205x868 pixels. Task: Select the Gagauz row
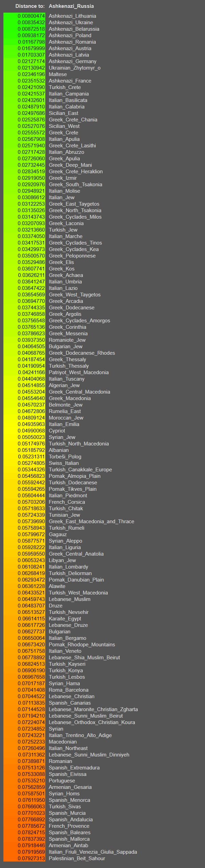58,534
